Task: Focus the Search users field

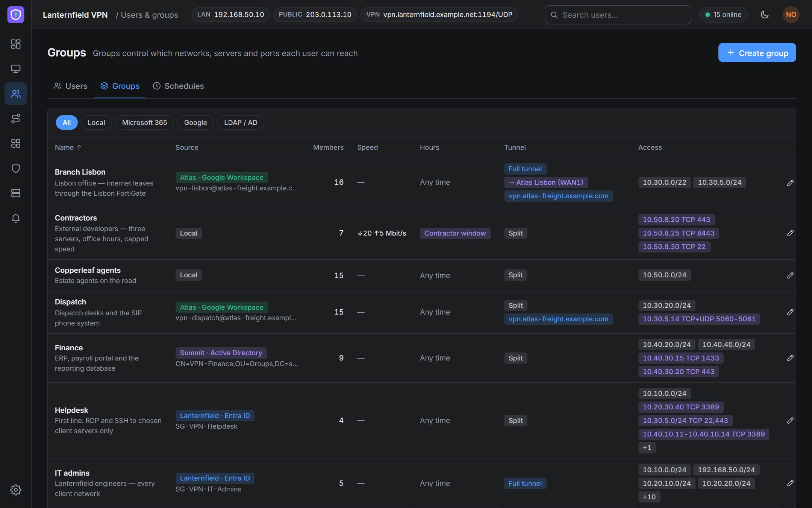Action: [x=618, y=15]
